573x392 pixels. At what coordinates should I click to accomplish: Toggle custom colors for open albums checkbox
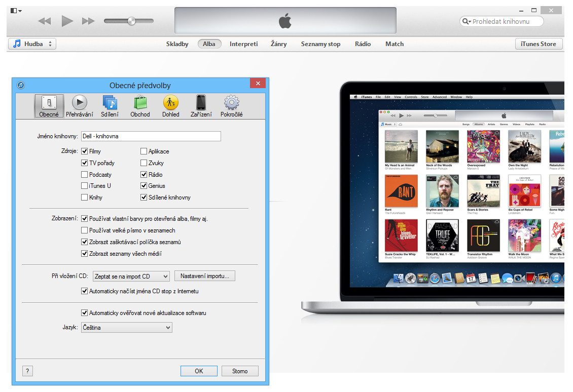point(84,219)
